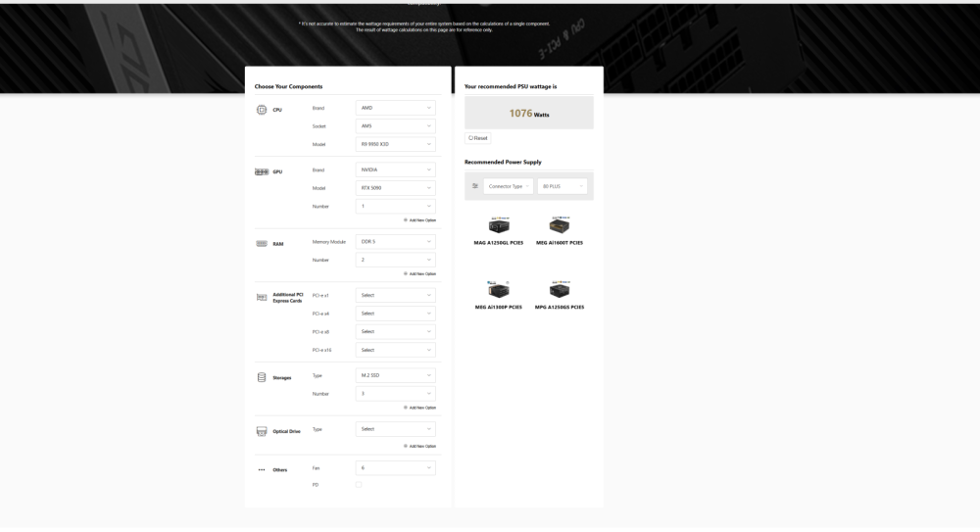980x532 pixels.
Task: Click the Optical Drive icon
Action: tap(262, 431)
